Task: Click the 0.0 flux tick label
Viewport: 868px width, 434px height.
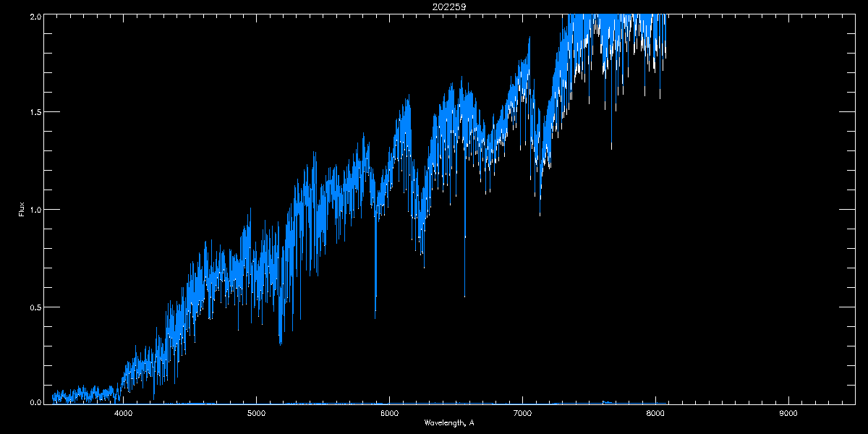Action: [x=34, y=401]
